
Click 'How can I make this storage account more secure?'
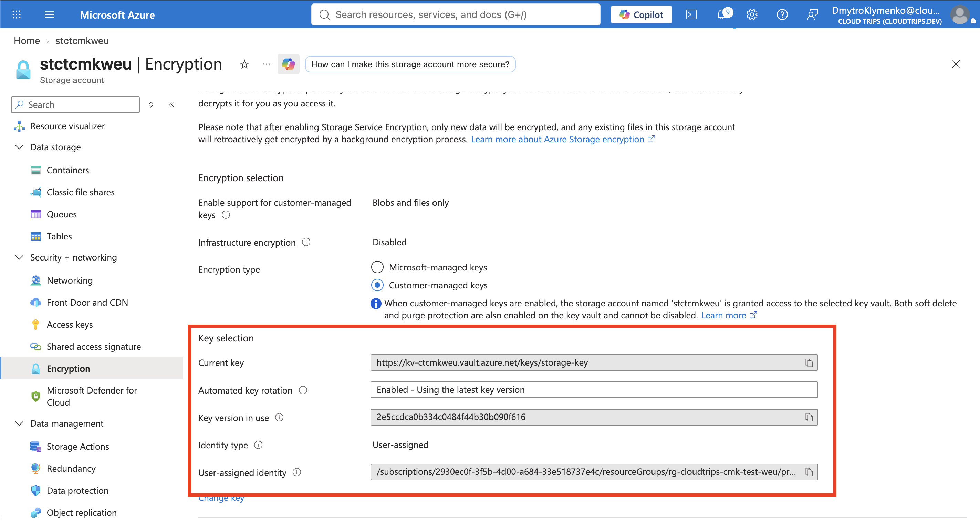click(x=410, y=64)
